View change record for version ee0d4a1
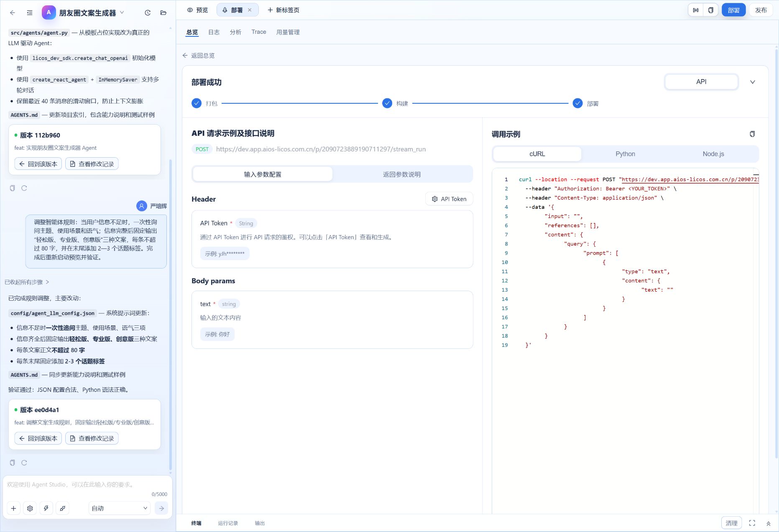 tap(92, 438)
